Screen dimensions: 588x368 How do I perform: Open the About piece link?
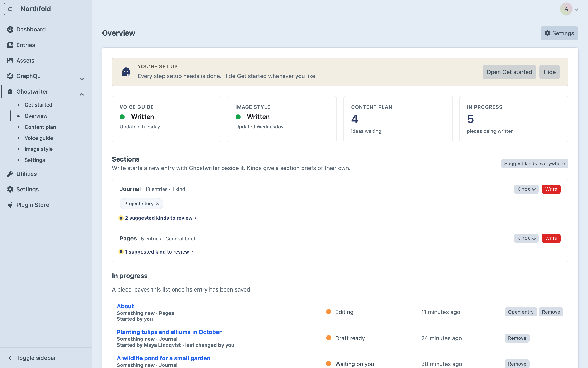point(125,306)
